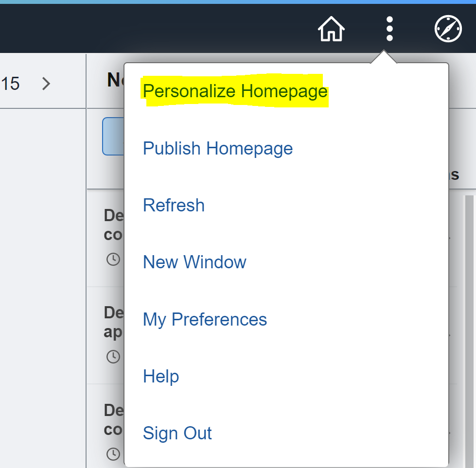Open My Preferences

205,319
